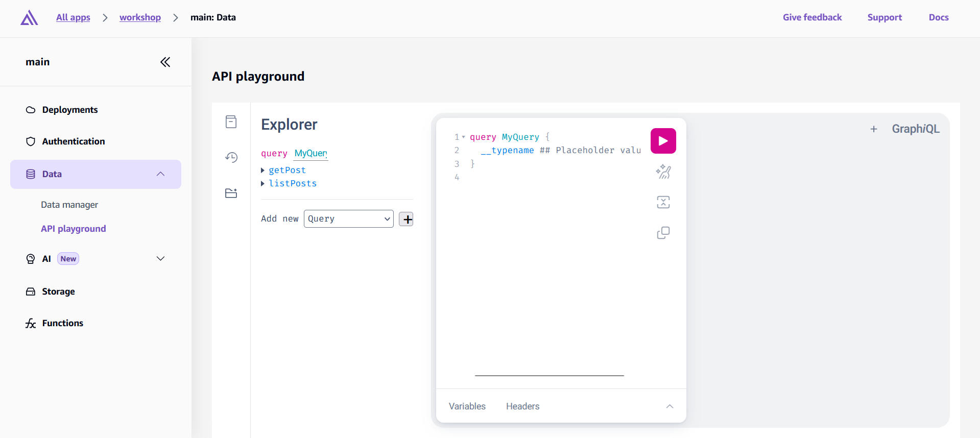This screenshot has width=980, height=438.
Task: Go to workshop breadcrumb link
Action: click(140, 17)
